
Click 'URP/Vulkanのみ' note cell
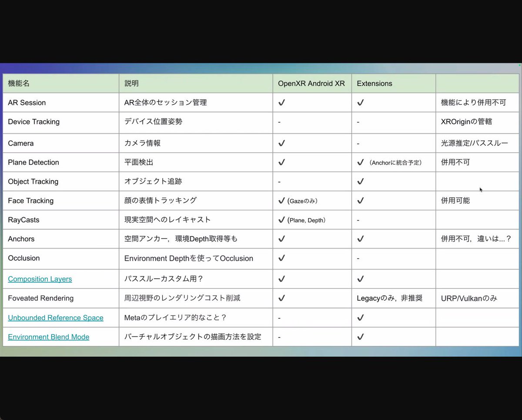click(x=477, y=299)
